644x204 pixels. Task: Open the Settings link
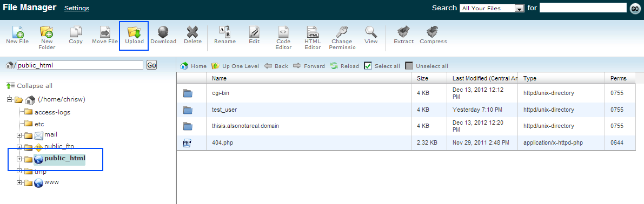tap(77, 8)
